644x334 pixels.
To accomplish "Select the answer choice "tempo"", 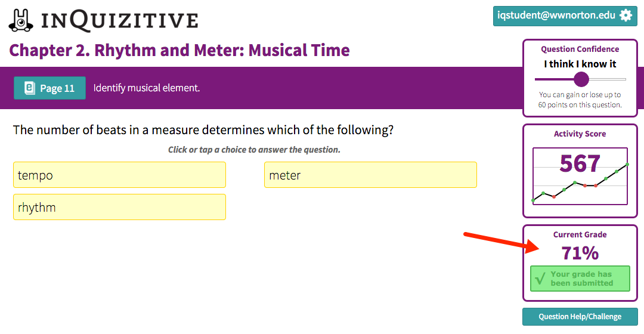I will pos(119,175).
